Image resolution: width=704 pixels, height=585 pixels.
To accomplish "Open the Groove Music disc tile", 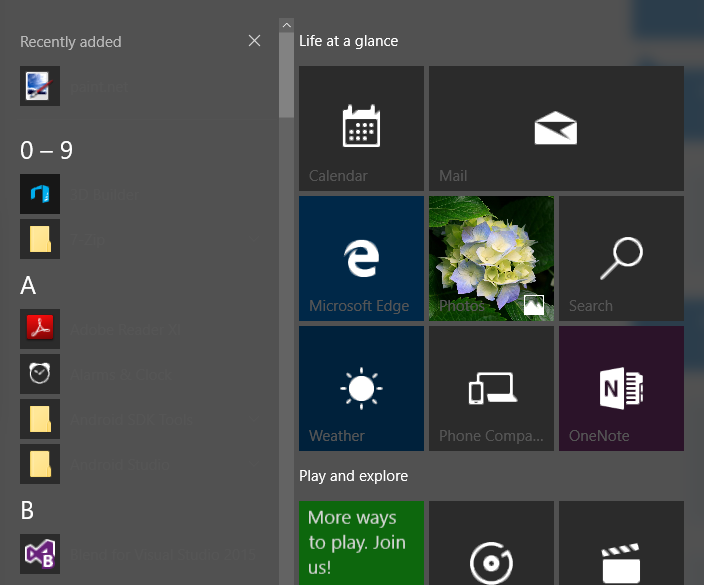I will pos(491,543).
